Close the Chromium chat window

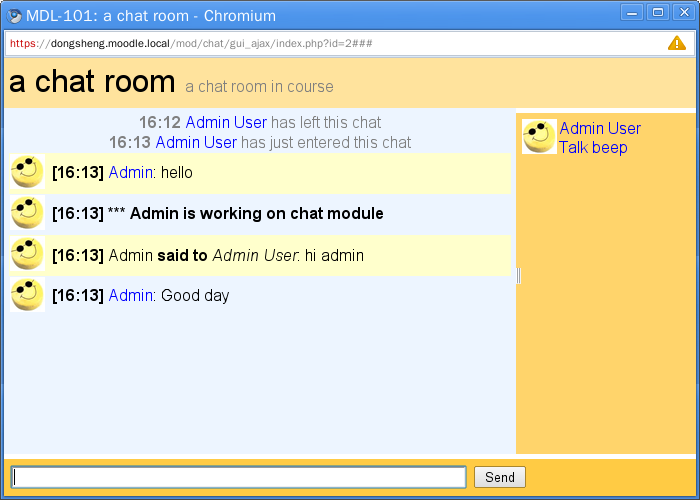(x=684, y=12)
